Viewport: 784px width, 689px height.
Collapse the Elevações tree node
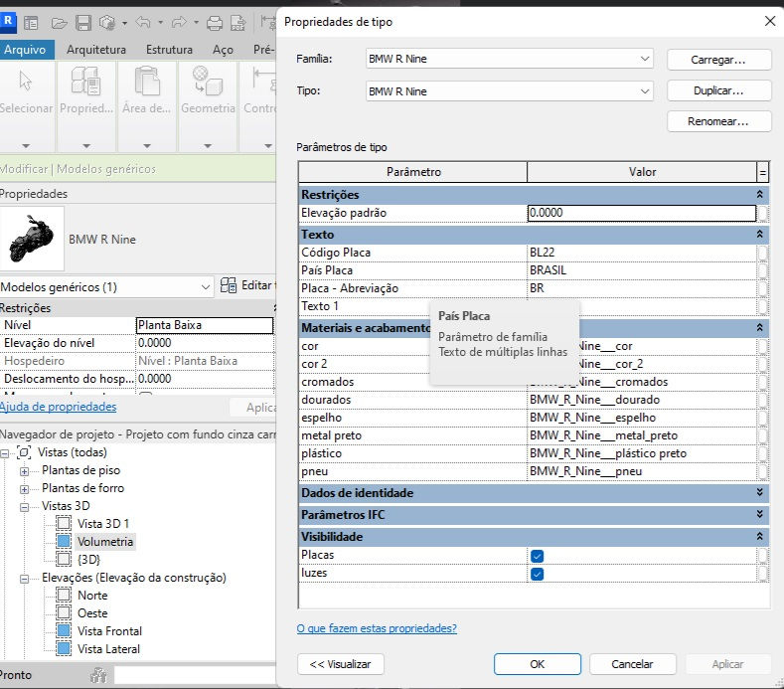click(24, 579)
